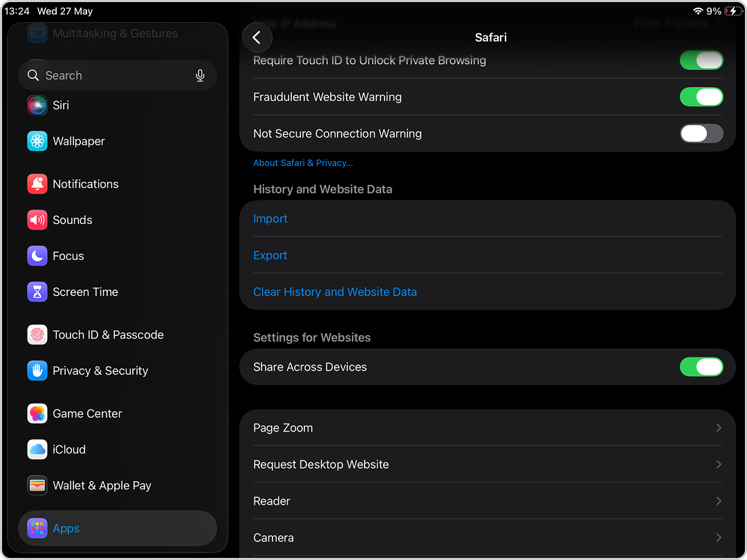Tap the 9% battery percentage

pos(714,11)
